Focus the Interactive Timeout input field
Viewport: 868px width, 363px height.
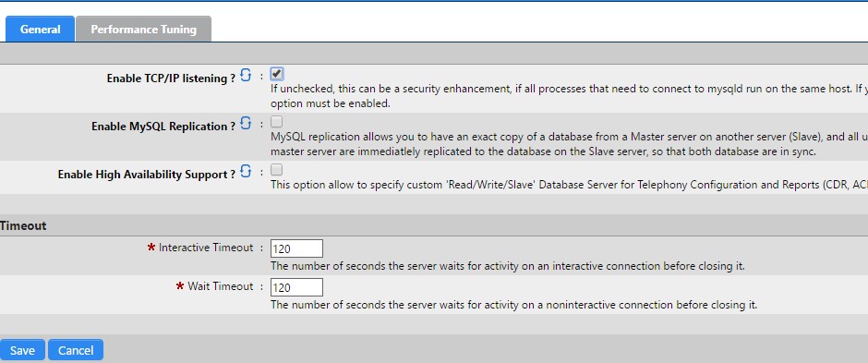pyautogui.click(x=296, y=249)
